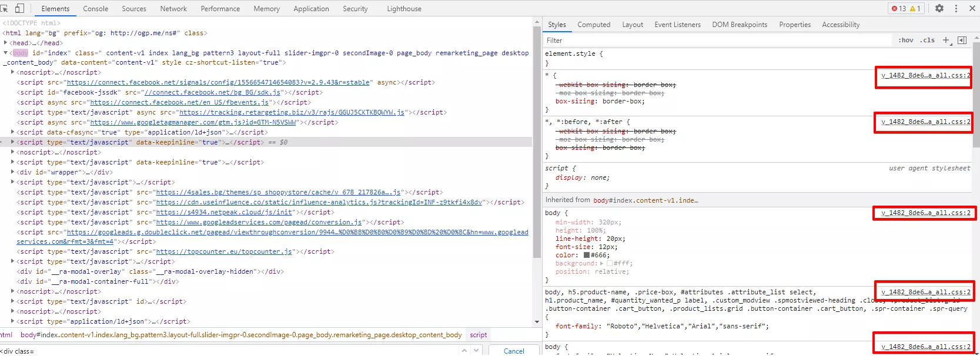Switch to the Elements tab

(x=55, y=9)
